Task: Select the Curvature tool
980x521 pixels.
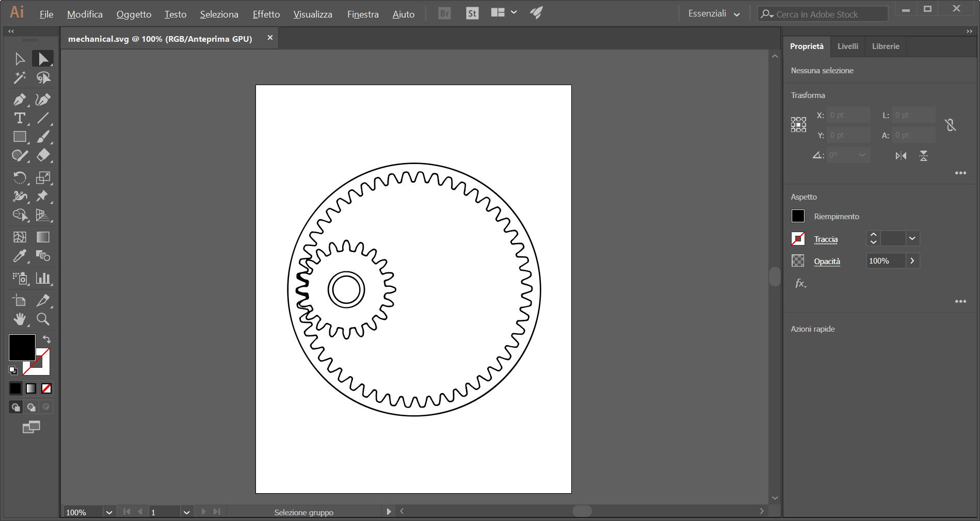Action: point(43,100)
